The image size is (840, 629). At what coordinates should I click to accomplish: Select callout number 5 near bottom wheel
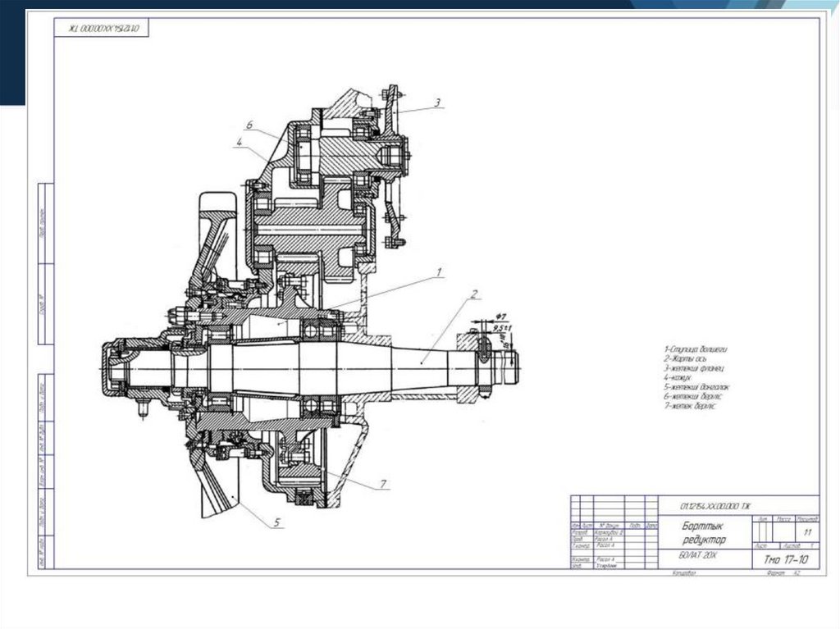[x=277, y=522]
